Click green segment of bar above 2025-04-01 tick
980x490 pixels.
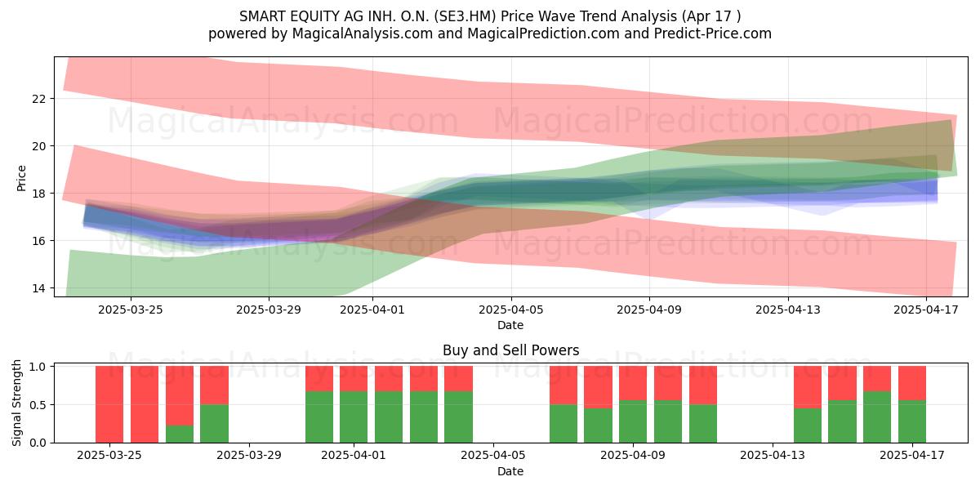coord(354,416)
